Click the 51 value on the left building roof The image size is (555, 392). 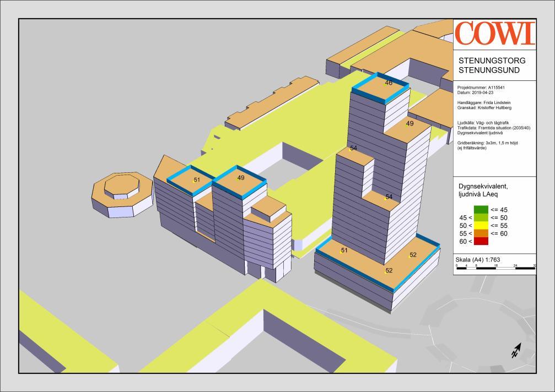197,179
